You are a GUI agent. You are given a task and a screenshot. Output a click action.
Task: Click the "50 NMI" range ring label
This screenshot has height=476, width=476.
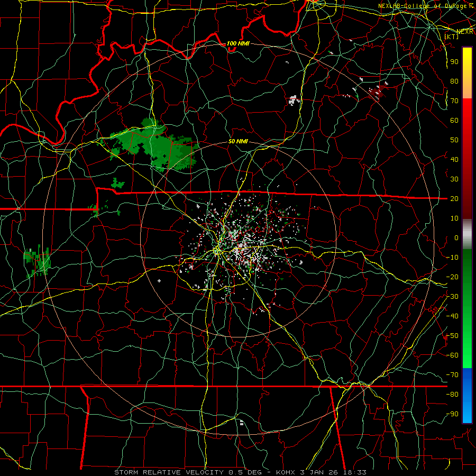237,141
